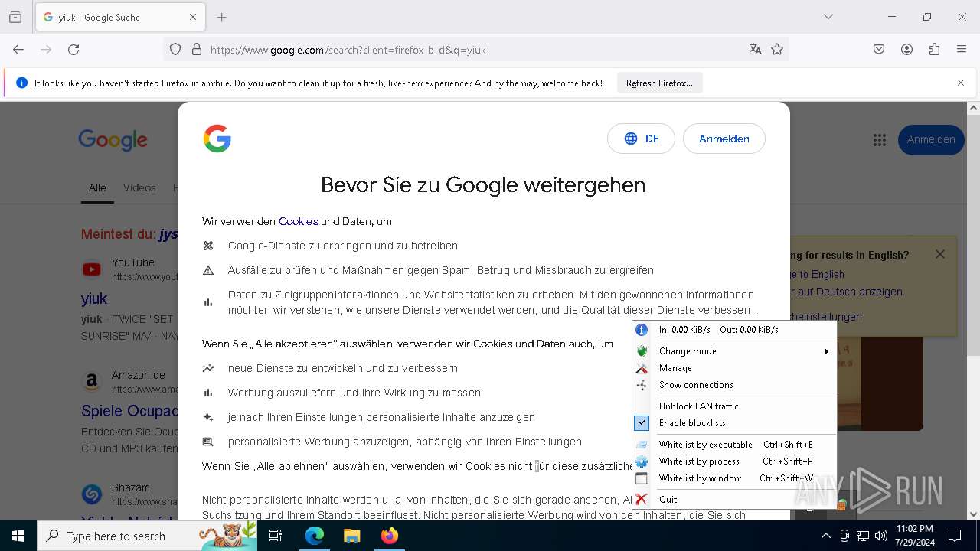Viewport: 980px width, 551px height.
Task: Click the Firefox icon on the taskbar
Action: tap(389, 536)
